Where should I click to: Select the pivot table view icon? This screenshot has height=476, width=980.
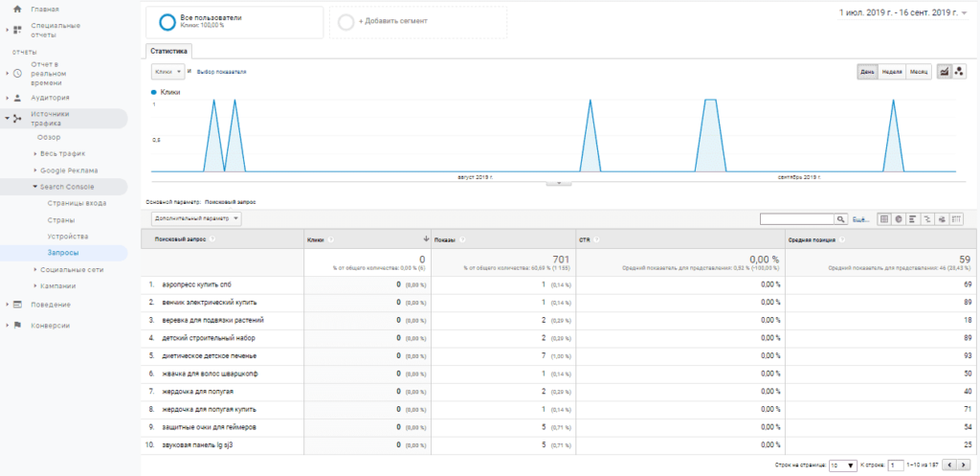point(956,218)
